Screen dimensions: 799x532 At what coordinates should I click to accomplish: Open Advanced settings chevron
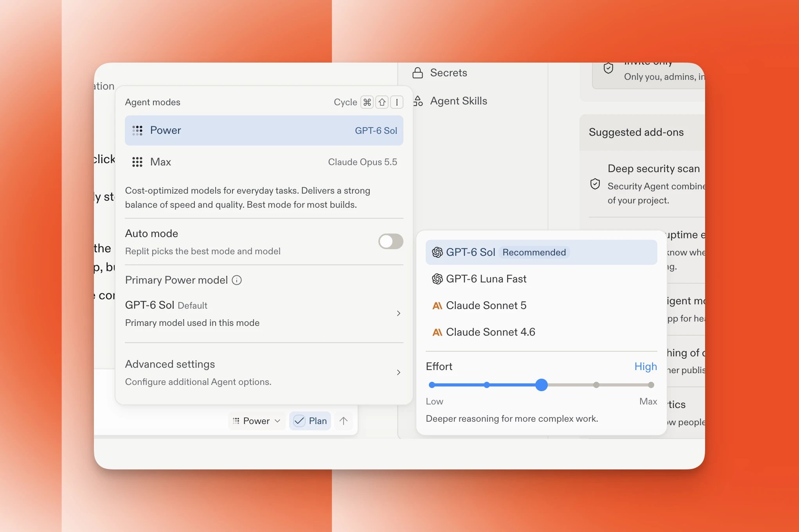click(x=398, y=372)
